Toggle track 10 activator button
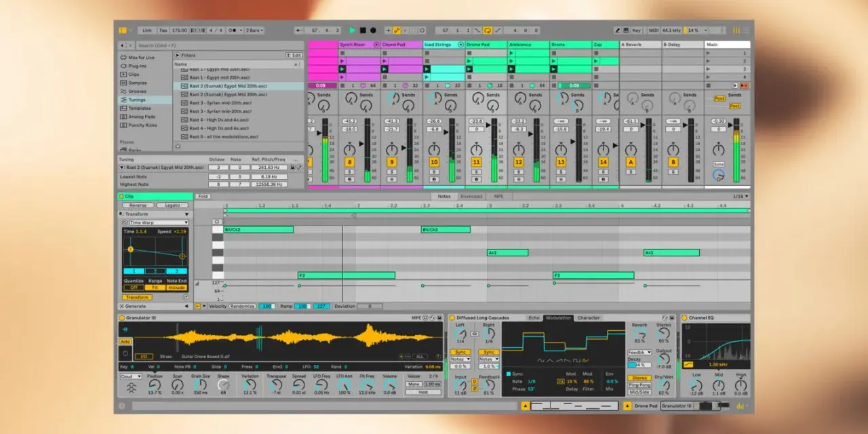This screenshot has width=868, height=434. [x=434, y=162]
